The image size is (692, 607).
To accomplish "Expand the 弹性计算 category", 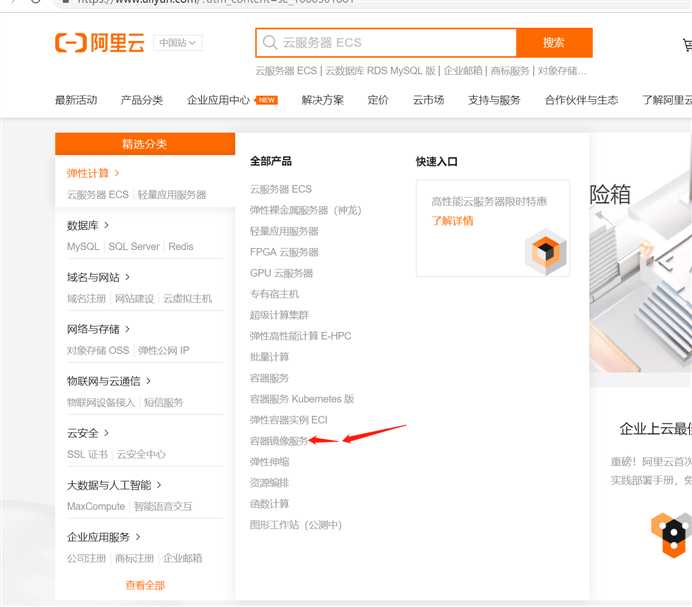I will click(93, 173).
